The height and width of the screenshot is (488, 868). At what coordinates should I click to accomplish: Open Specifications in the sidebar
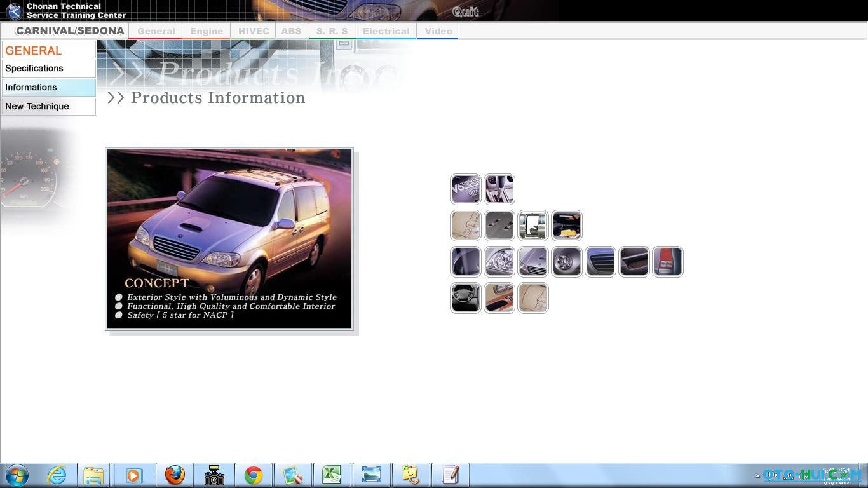pyautogui.click(x=48, y=69)
